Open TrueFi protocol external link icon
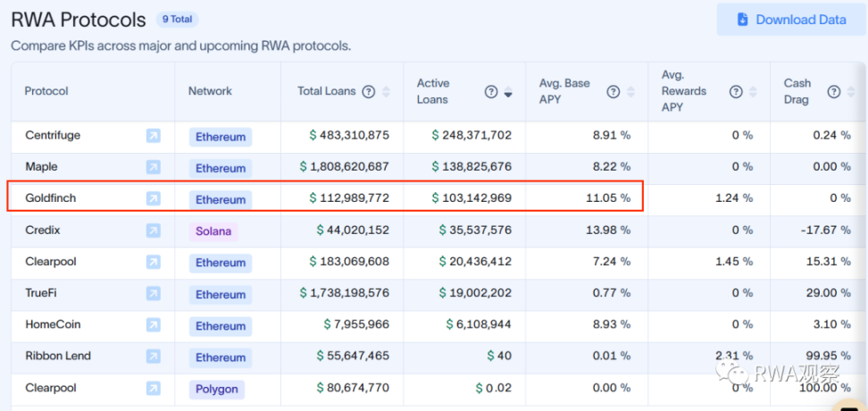 pyautogui.click(x=154, y=294)
